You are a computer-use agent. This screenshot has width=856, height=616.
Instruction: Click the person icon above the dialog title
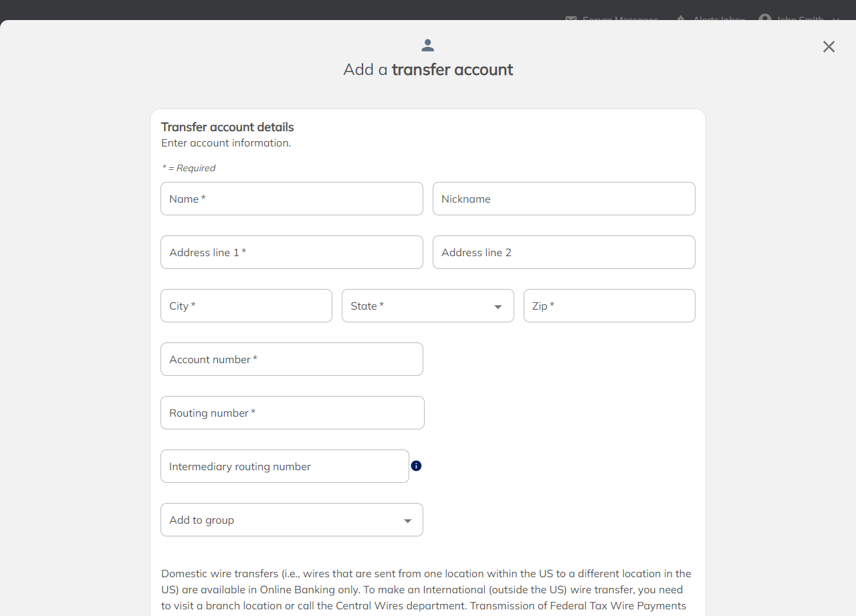tap(428, 45)
